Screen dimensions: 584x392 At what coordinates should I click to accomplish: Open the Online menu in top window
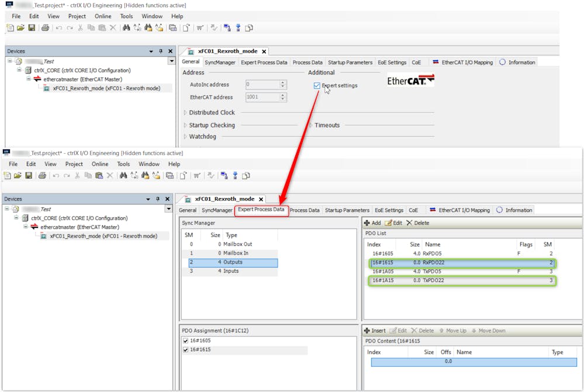pyautogui.click(x=103, y=16)
